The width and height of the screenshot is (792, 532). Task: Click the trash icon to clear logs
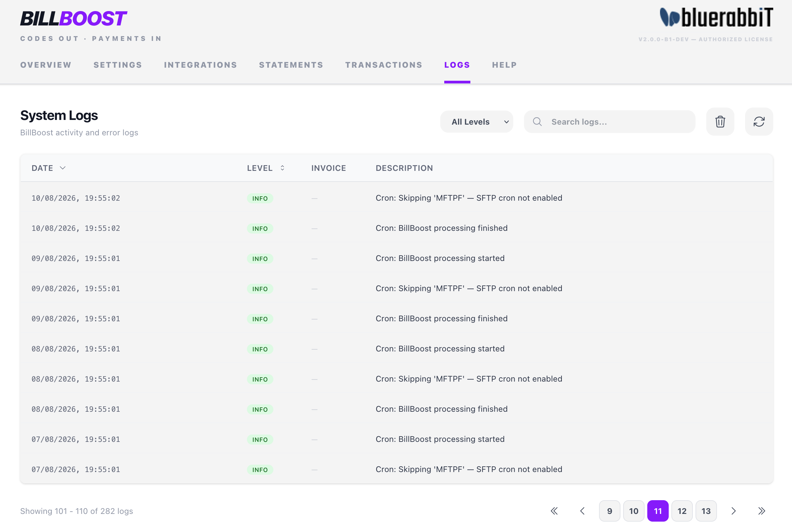click(720, 122)
